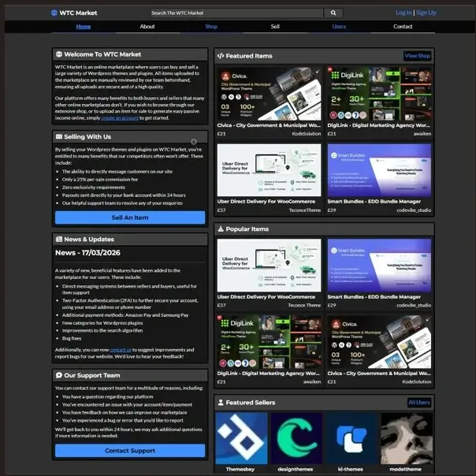Open the Shop menu item

point(211,27)
